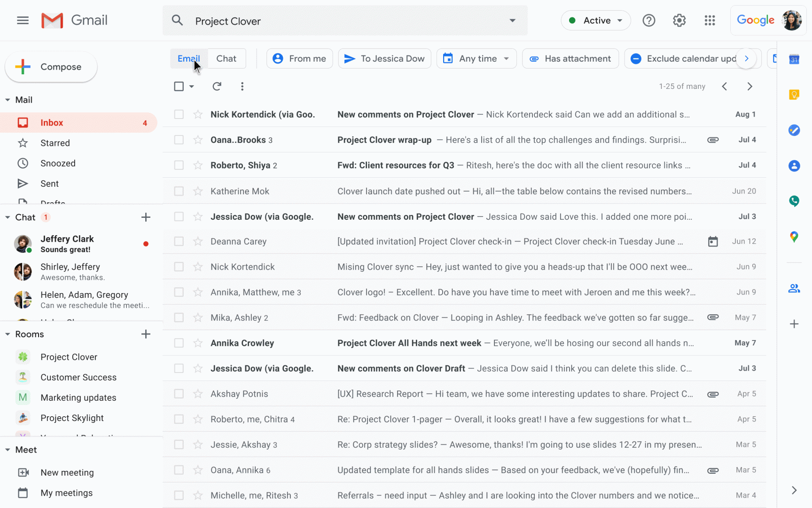
Task: Open Google Tasks side panel icon
Action: coord(794,130)
